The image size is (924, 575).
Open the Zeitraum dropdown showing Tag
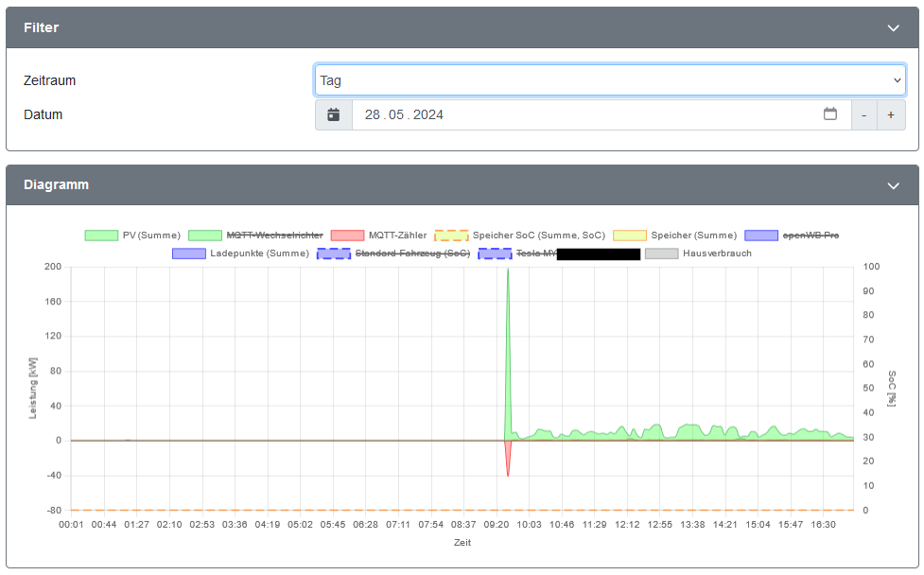(610, 80)
